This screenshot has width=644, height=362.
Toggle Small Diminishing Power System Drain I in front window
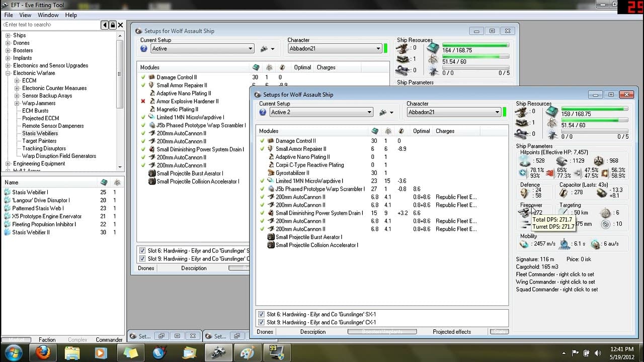click(x=262, y=213)
